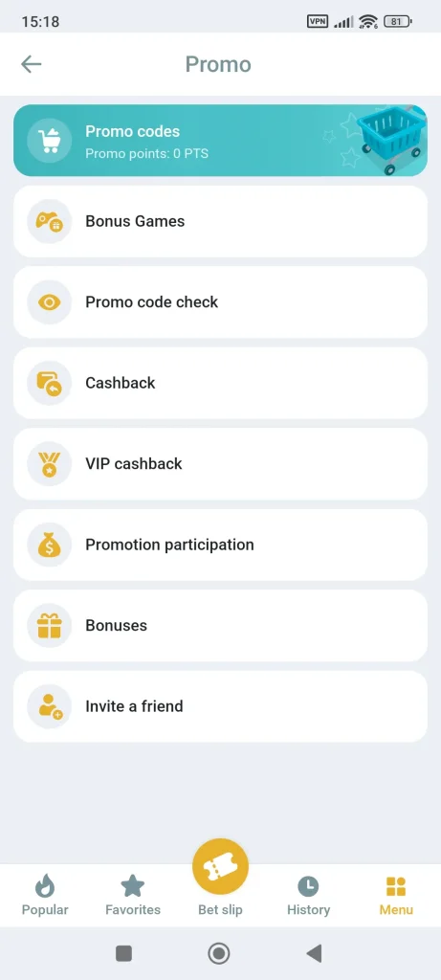Image resolution: width=441 pixels, height=980 pixels.
Task: Open the VIP cashback label
Action: click(x=134, y=464)
